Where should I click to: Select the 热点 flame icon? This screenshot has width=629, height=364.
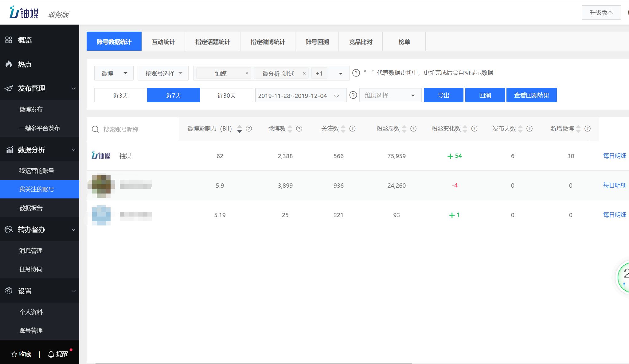pyautogui.click(x=9, y=64)
